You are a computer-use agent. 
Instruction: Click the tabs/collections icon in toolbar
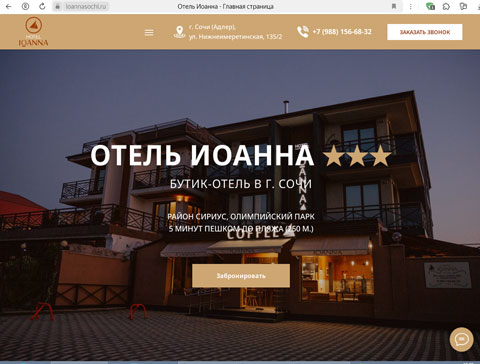click(x=463, y=6)
